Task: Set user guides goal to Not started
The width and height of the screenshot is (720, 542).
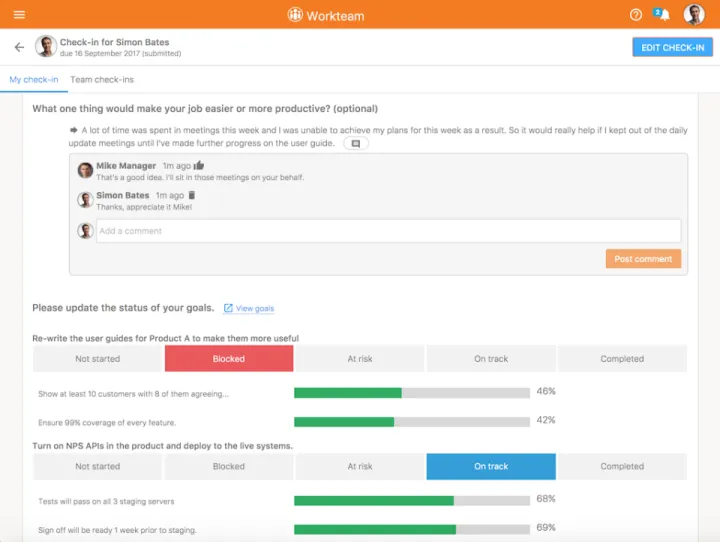Action: [98, 359]
